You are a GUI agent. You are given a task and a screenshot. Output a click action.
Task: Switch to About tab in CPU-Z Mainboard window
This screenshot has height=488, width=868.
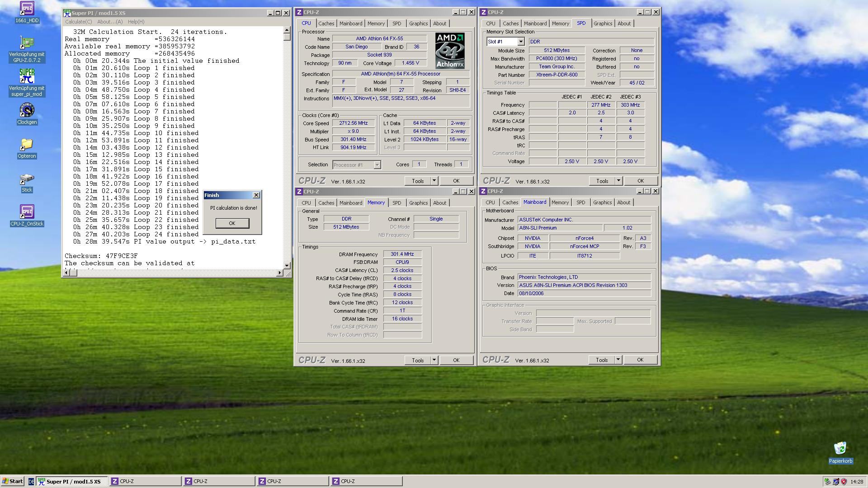pos(623,202)
